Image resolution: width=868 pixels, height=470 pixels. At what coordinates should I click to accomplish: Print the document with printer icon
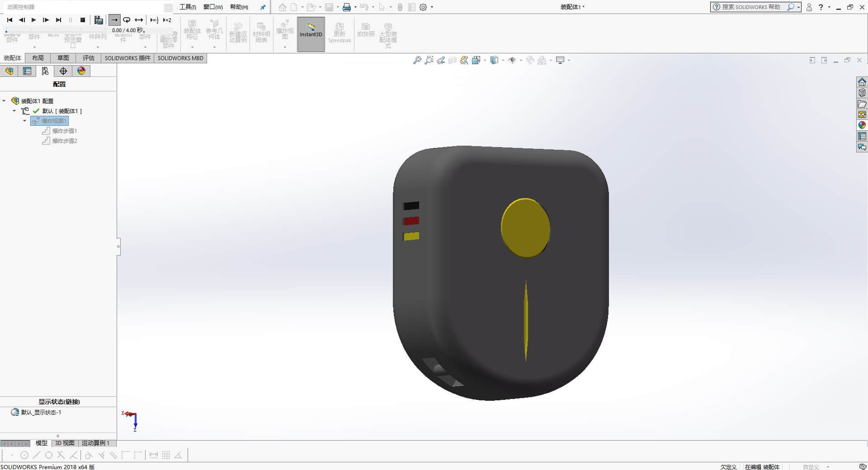pos(347,7)
